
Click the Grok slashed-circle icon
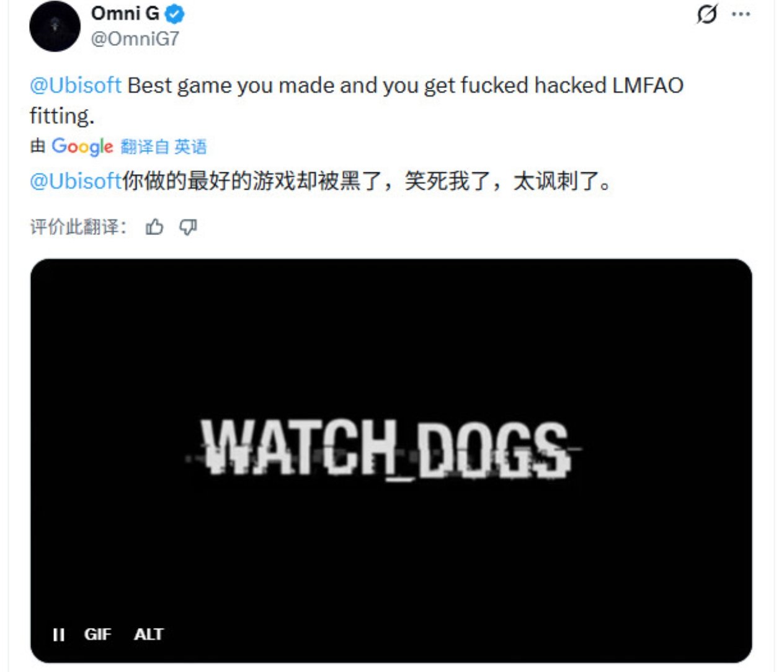(x=707, y=14)
